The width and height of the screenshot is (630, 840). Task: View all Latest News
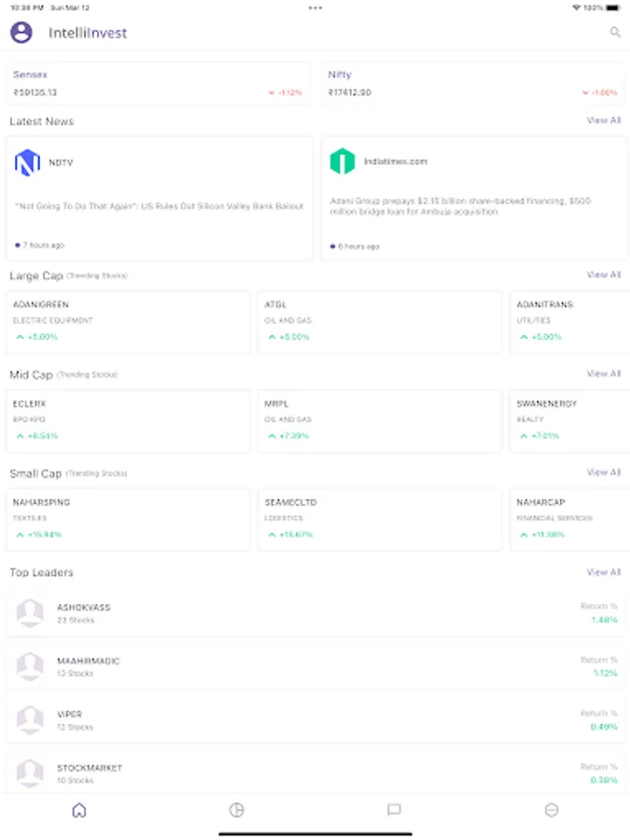pos(603,120)
